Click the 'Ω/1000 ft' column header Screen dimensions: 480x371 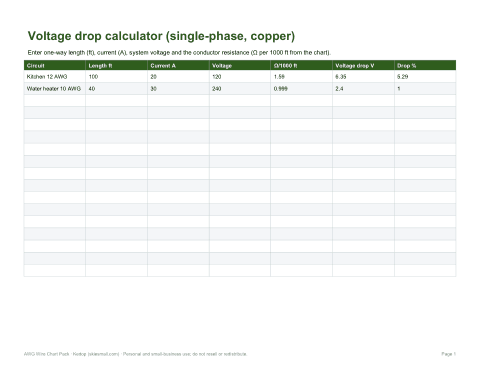[302, 65]
